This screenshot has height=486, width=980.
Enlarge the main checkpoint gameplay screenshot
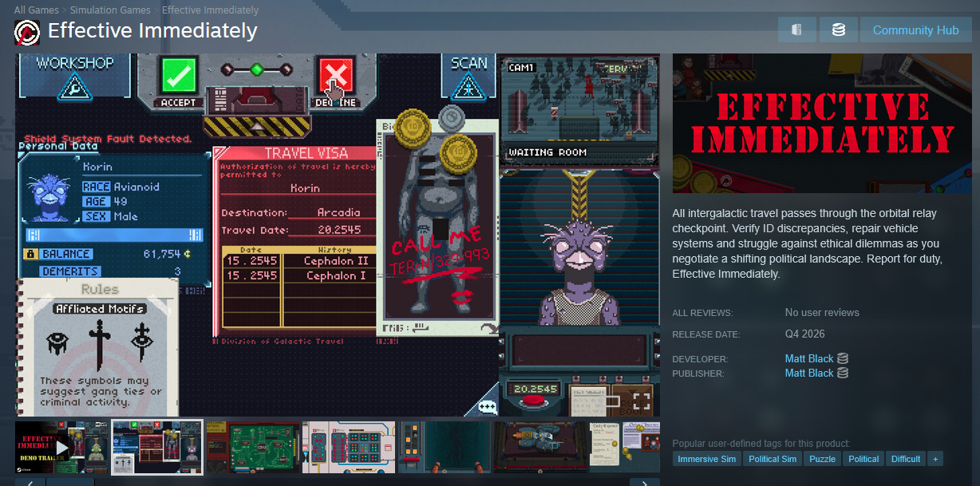pyautogui.click(x=338, y=235)
